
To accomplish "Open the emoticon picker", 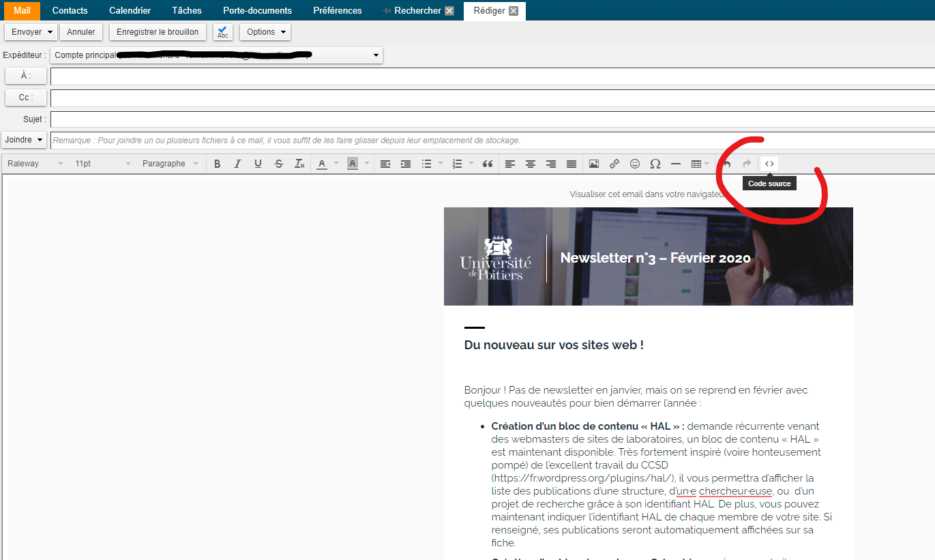I will [x=635, y=164].
